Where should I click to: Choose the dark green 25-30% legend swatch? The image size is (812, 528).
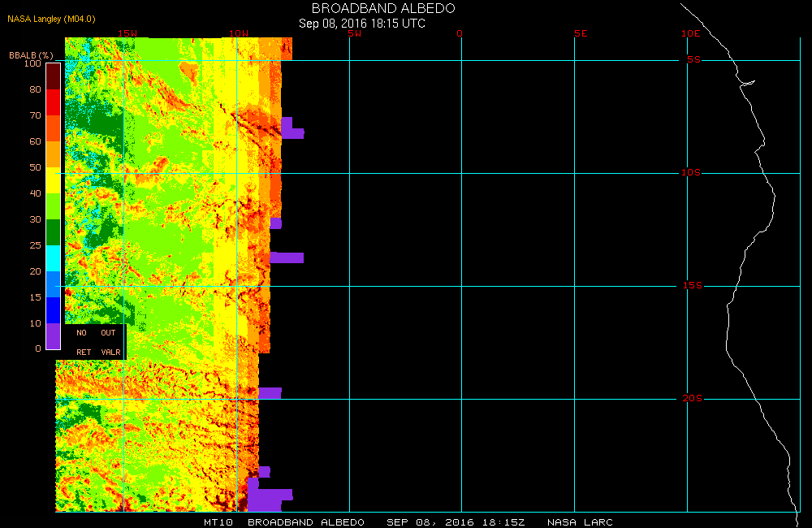(x=52, y=232)
